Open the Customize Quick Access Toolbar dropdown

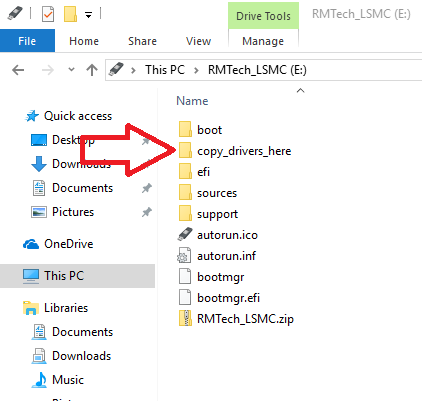(x=88, y=15)
